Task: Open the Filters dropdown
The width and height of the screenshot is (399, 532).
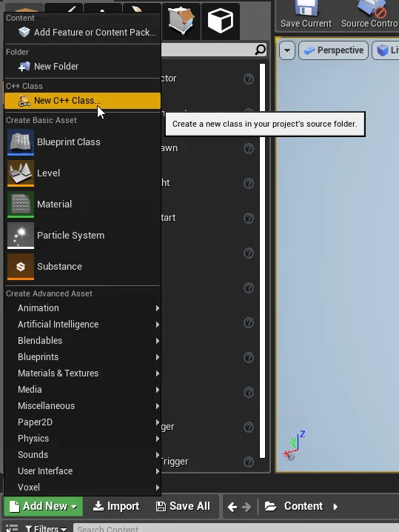Action: coord(46,528)
